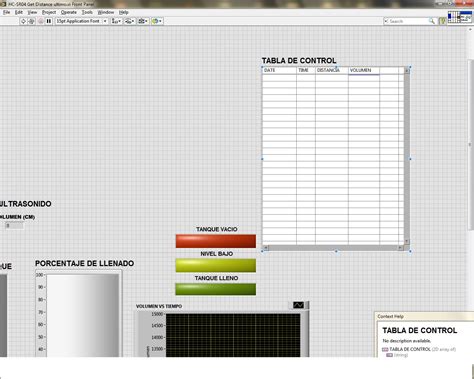Click the red TANQUE VACIO indicator
Image resolution: width=474 pixels, height=379 pixels.
(216, 241)
